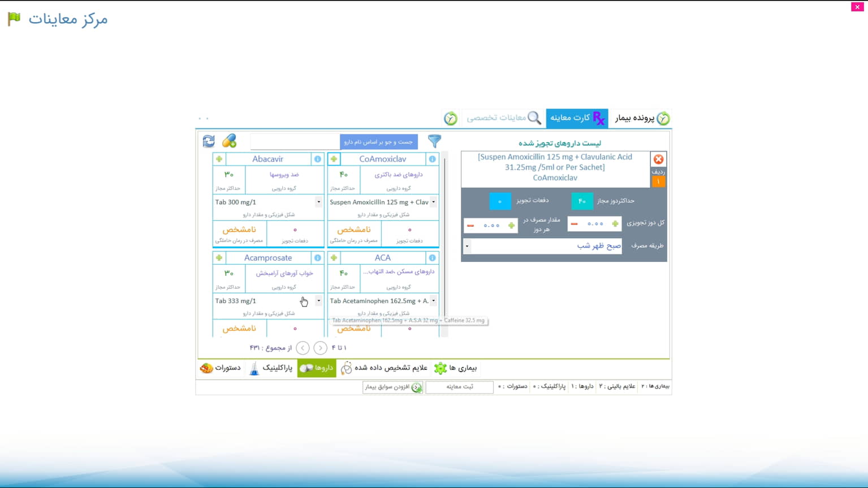The height and width of the screenshot is (488, 868).
Task: Increase total prescribed dose with plus
Action: tap(615, 224)
